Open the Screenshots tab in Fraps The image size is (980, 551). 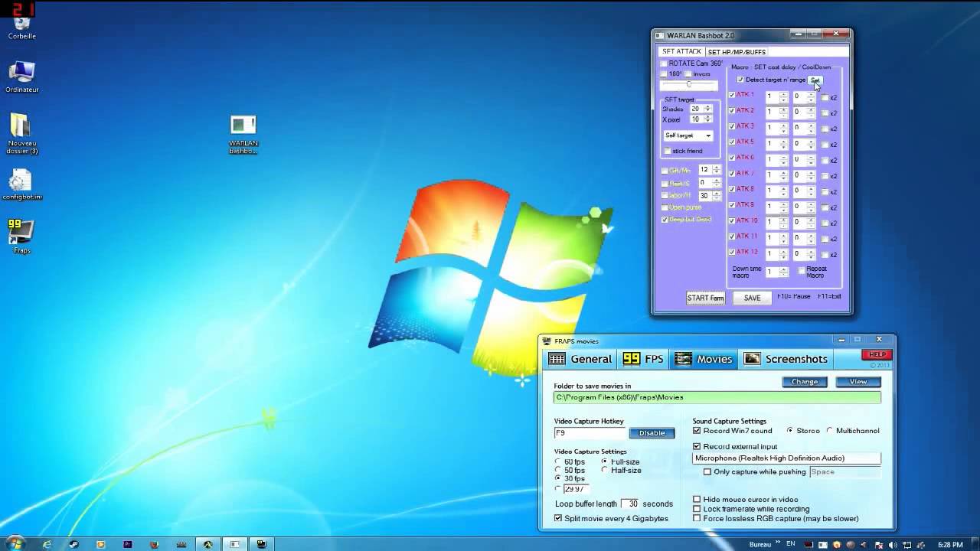(x=786, y=359)
